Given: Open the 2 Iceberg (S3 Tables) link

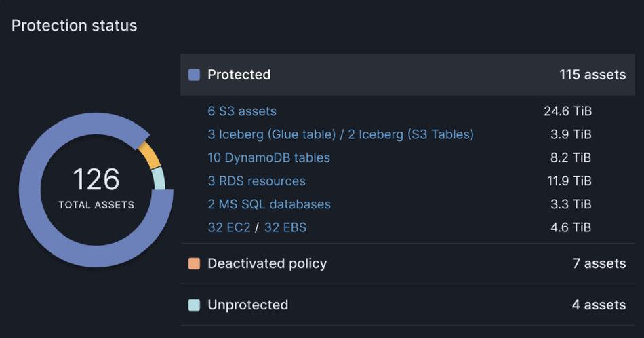Looking at the screenshot, I should (411, 134).
